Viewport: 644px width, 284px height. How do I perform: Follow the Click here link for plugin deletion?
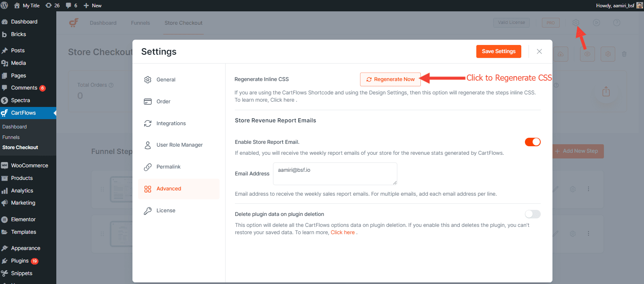(x=342, y=233)
